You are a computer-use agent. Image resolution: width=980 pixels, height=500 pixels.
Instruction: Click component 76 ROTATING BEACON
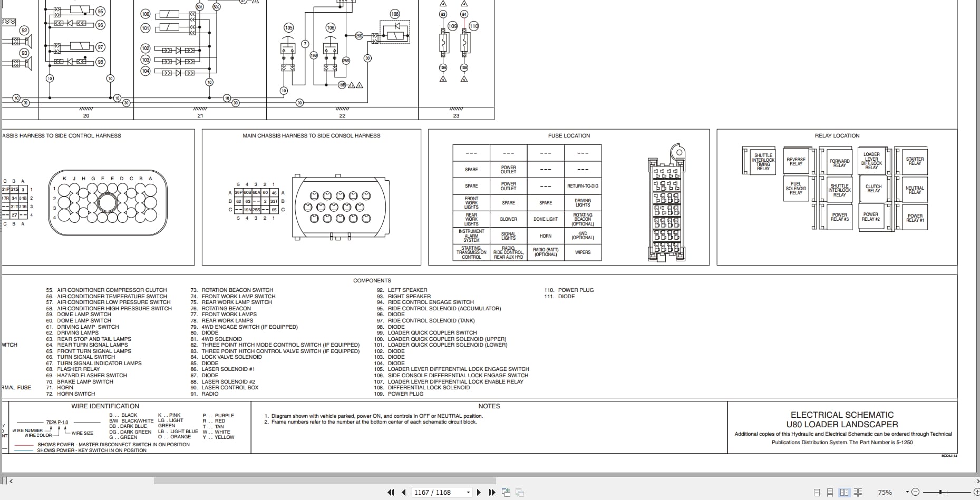(x=220, y=309)
